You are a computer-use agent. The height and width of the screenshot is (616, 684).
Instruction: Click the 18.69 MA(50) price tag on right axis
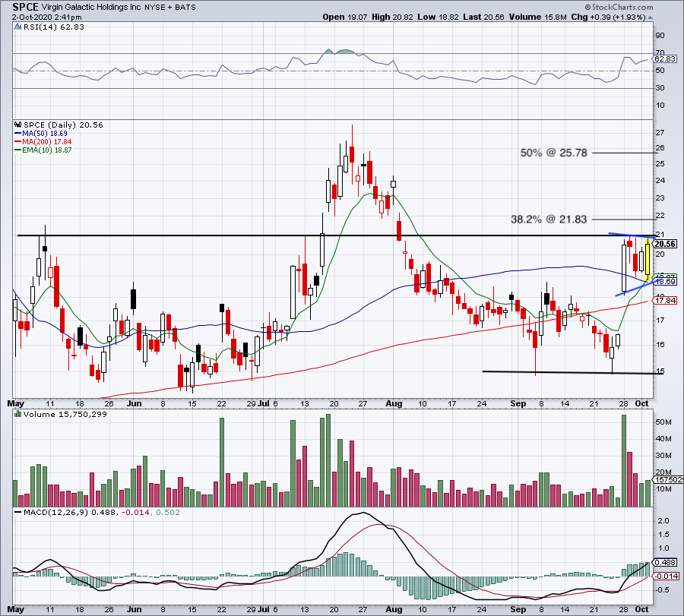click(x=665, y=282)
